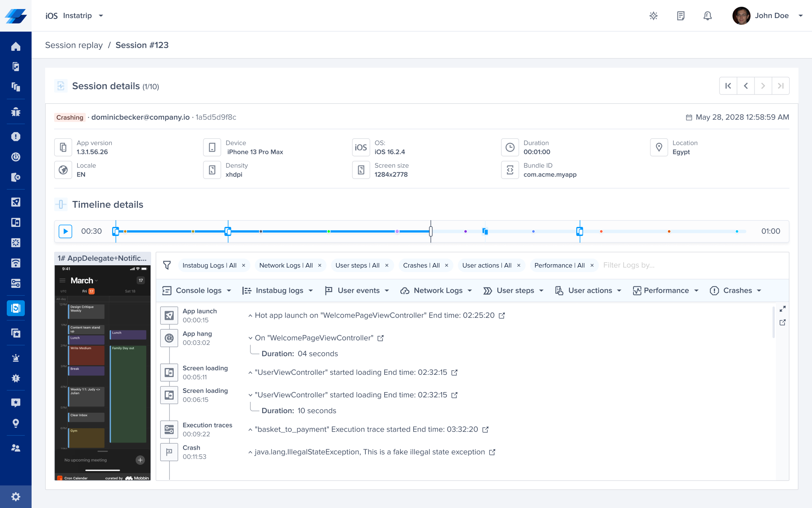812x508 pixels.
Task: Open the bug reports sidebar icon
Action: coord(15,112)
